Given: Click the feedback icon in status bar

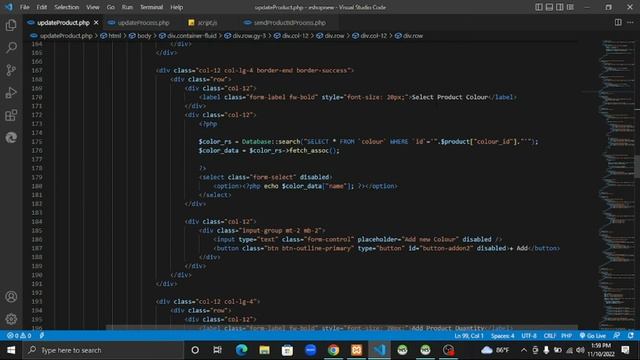Looking at the screenshot, I should tap(617, 336).
